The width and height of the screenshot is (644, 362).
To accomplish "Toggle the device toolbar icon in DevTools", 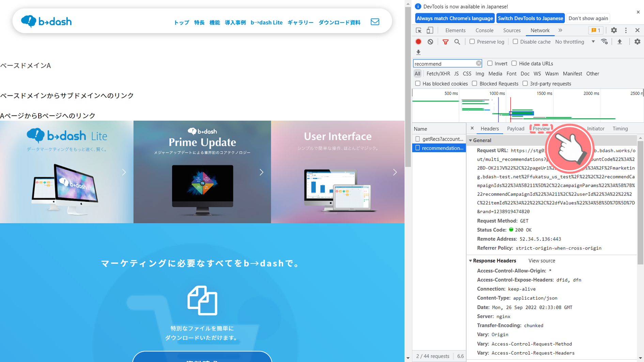I will click(x=430, y=30).
